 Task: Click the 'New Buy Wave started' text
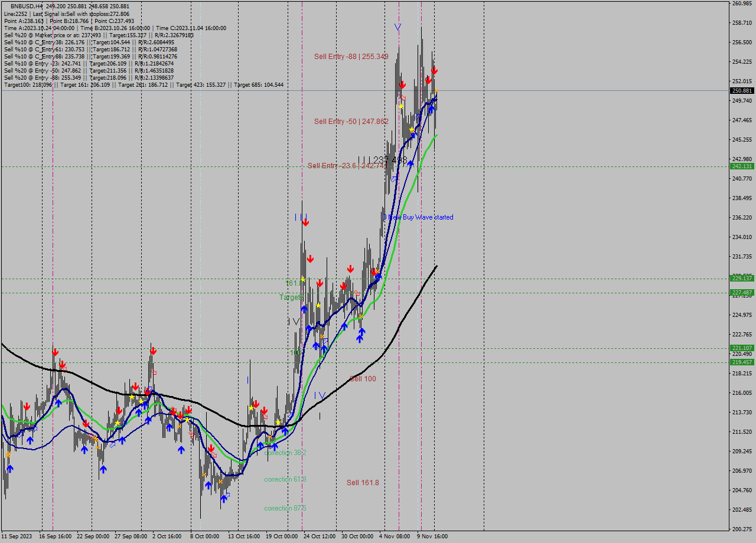[x=419, y=217]
